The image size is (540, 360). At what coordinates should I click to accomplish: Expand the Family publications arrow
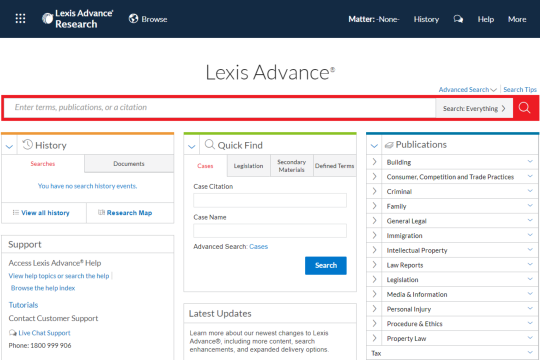[374, 206]
